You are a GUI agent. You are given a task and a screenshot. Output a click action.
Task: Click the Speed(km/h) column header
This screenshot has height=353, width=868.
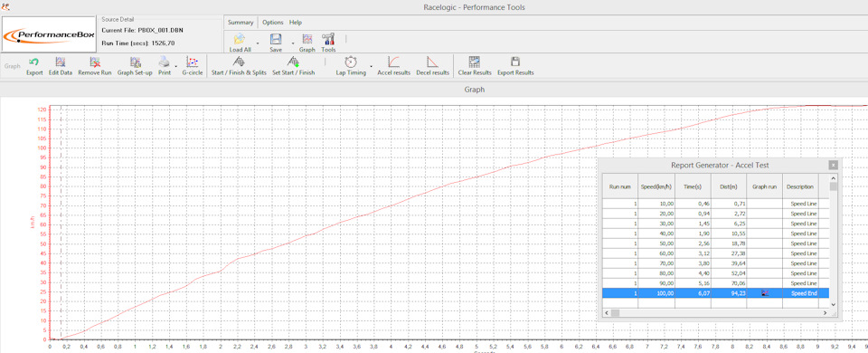point(656,186)
